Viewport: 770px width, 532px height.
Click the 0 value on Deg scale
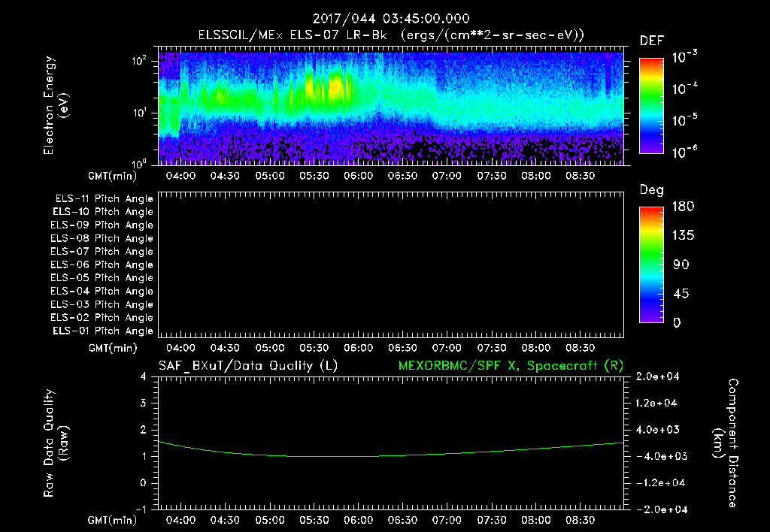point(677,323)
